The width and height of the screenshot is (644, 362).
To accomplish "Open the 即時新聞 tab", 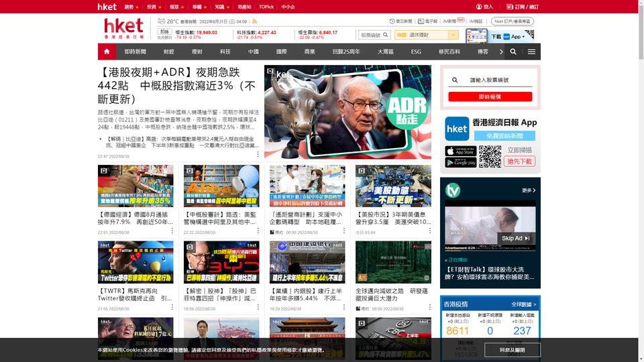I will tap(135, 52).
